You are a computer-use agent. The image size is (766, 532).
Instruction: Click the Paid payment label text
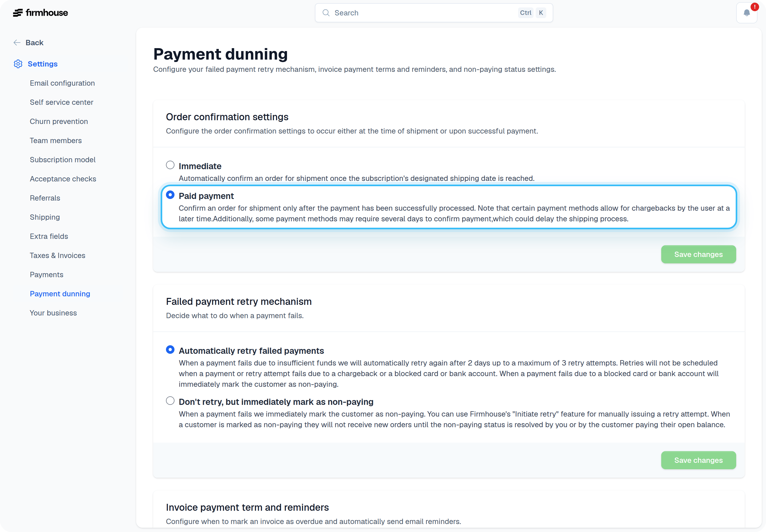[206, 196]
